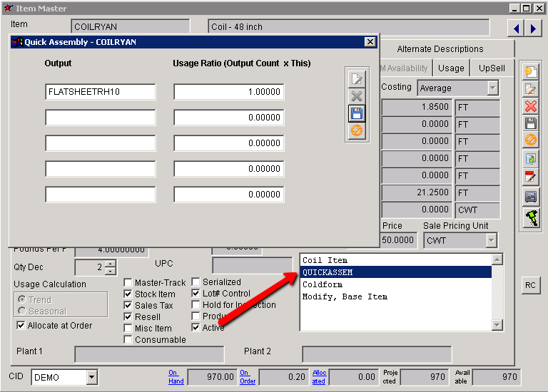This screenshot has height=392, width=548.
Task: Toggle the Allocate at Order checkbox
Action: pyautogui.click(x=21, y=326)
